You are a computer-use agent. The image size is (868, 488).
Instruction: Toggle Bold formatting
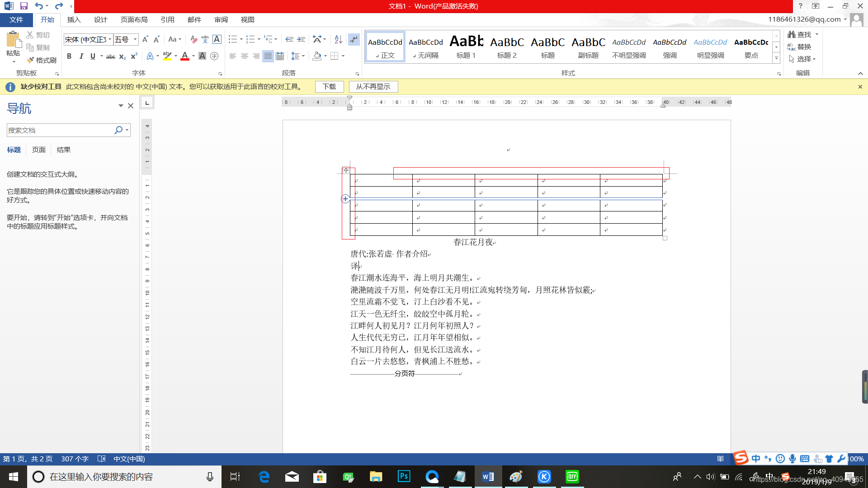click(69, 56)
